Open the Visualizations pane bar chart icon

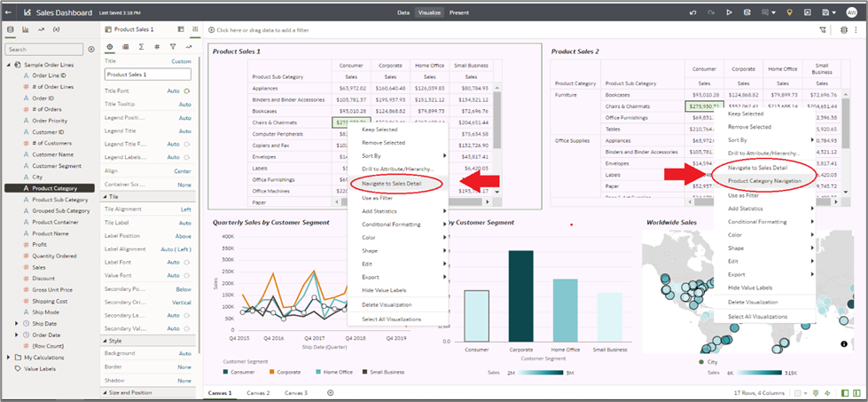[x=26, y=29]
